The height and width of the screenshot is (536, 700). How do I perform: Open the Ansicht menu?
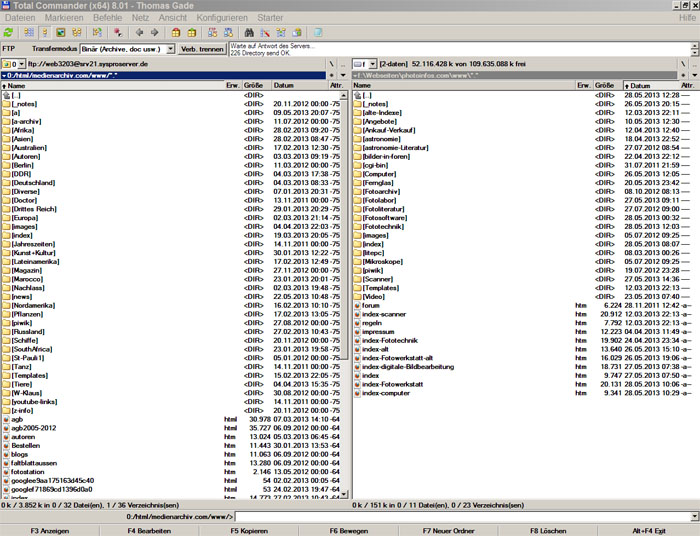(x=173, y=18)
